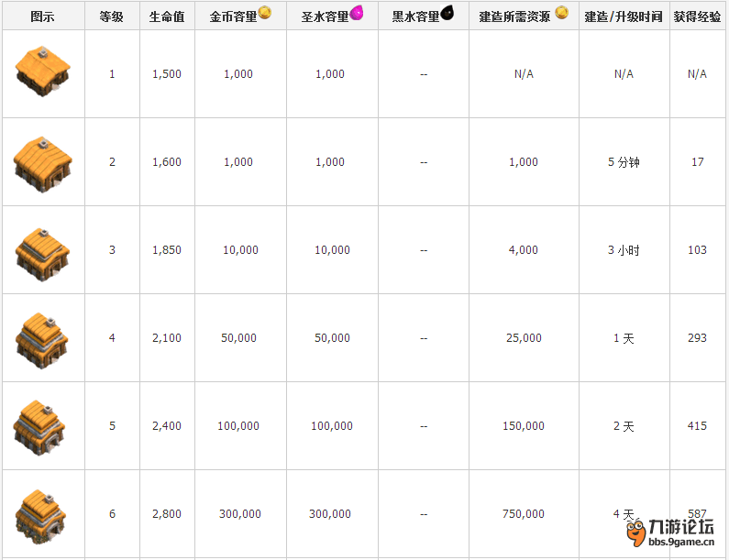Click the level 1 build cost N/A
Screen dimensions: 729x560
click(524, 74)
